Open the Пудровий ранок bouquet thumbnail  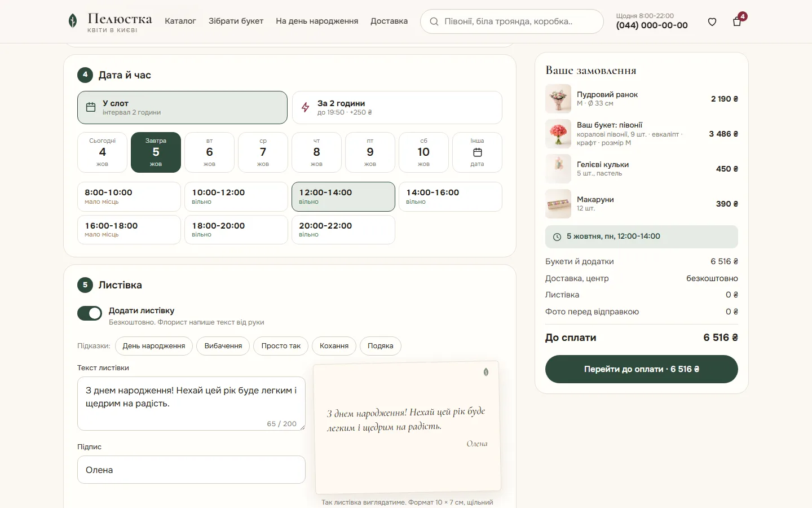(x=558, y=99)
